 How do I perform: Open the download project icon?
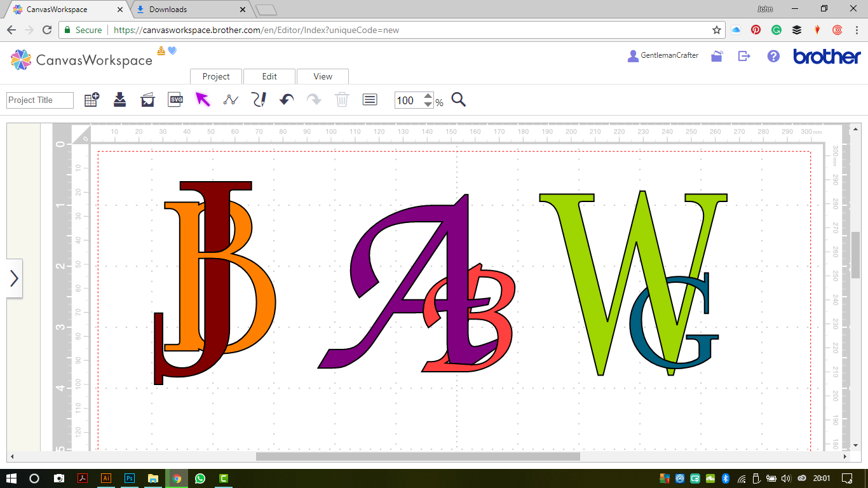pyautogui.click(x=119, y=100)
